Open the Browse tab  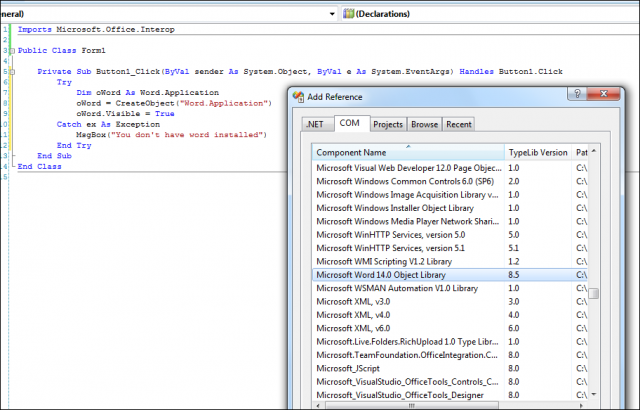point(424,124)
